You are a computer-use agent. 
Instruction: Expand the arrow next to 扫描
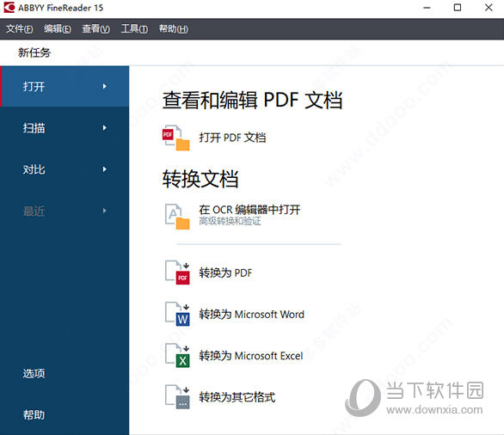[x=105, y=128]
